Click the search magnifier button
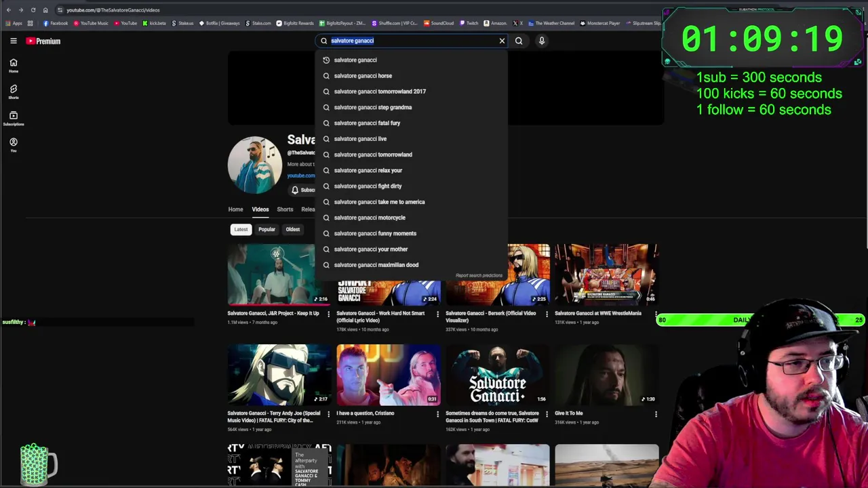 click(x=519, y=41)
